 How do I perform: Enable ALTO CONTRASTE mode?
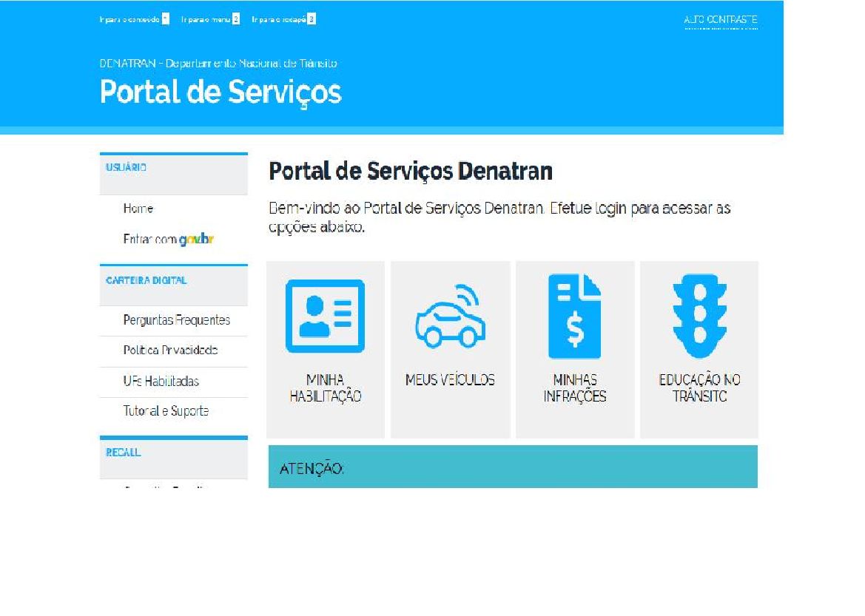[x=721, y=20]
